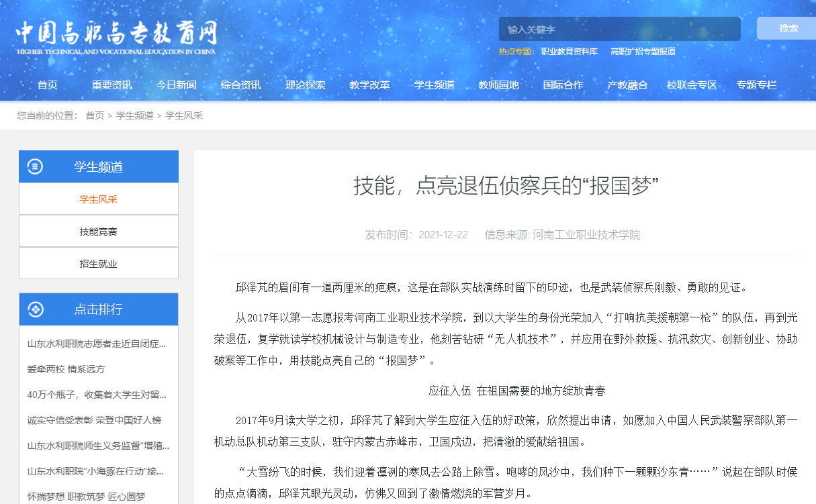Open the 教学改革 navigation menu item

point(370,85)
